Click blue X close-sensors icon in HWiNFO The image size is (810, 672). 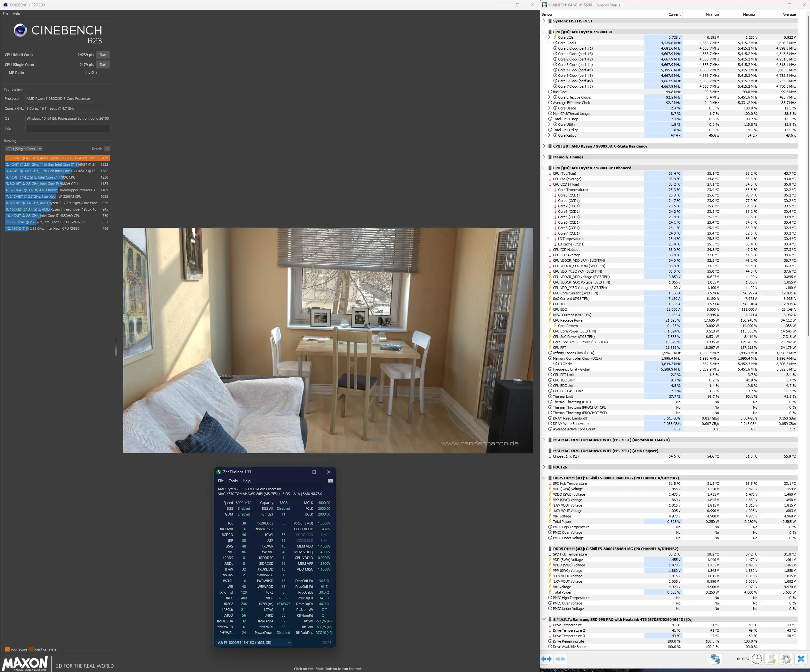pos(801,659)
